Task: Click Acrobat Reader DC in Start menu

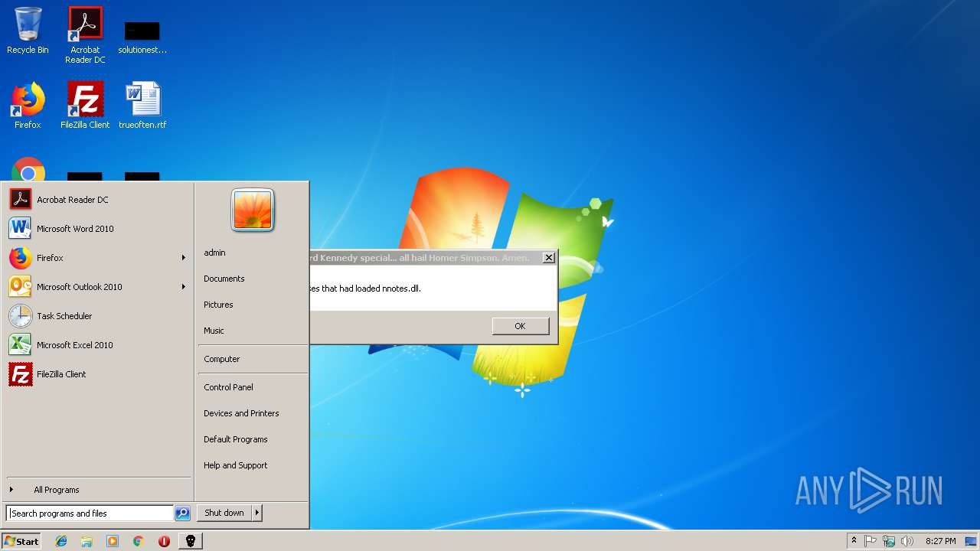Action: [x=97, y=200]
